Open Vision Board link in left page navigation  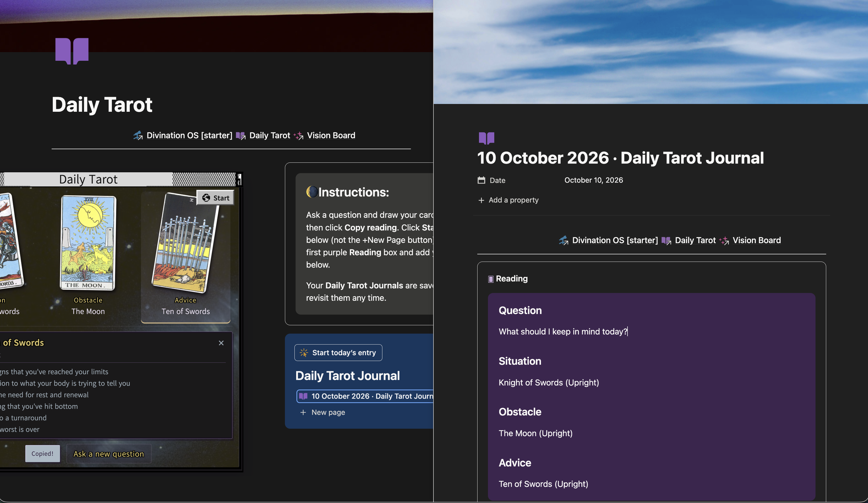pyautogui.click(x=324, y=135)
